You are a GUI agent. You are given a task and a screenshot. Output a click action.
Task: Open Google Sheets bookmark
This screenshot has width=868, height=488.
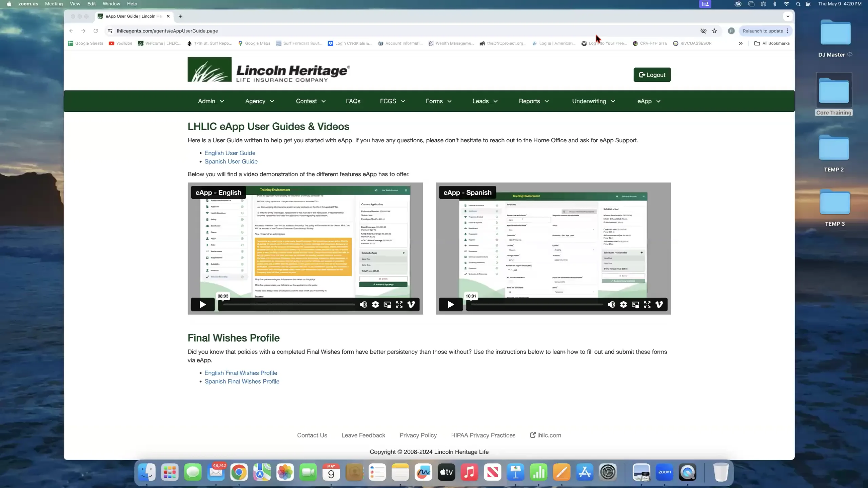coord(85,43)
